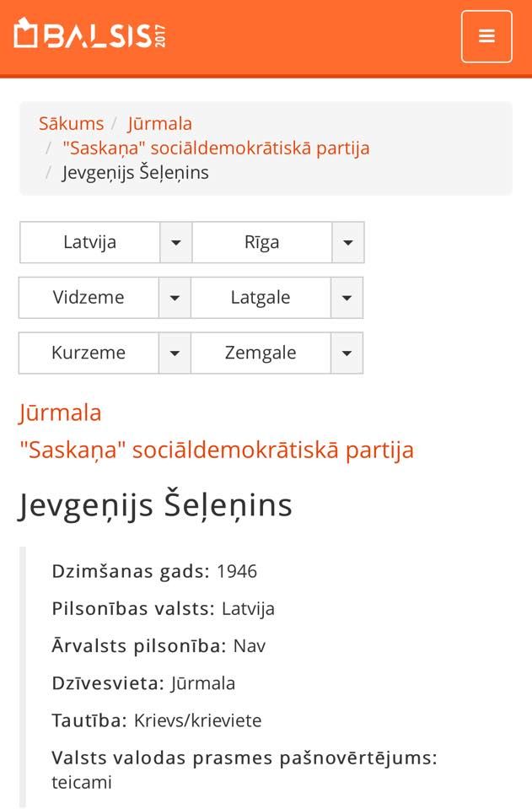Screen dimensions: 532x809
Task: Click the orange Jūrmala heading link
Action: (60, 413)
